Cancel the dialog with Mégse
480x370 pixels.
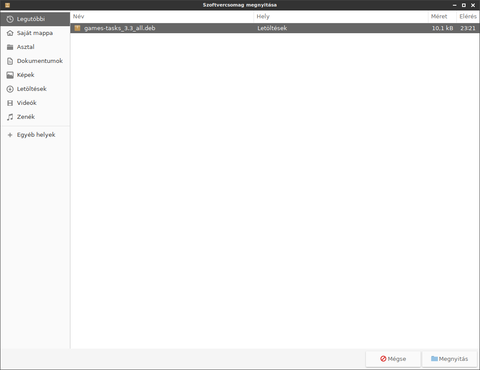tap(393, 359)
